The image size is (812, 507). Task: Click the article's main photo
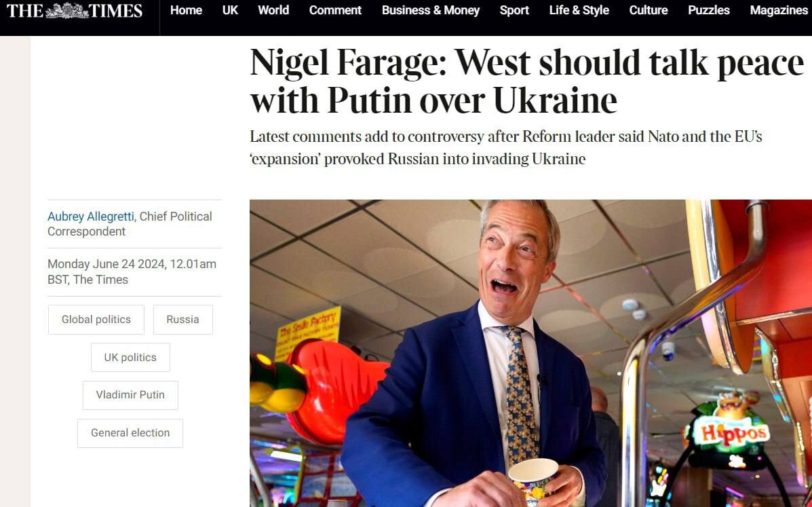click(x=530, y=353)
